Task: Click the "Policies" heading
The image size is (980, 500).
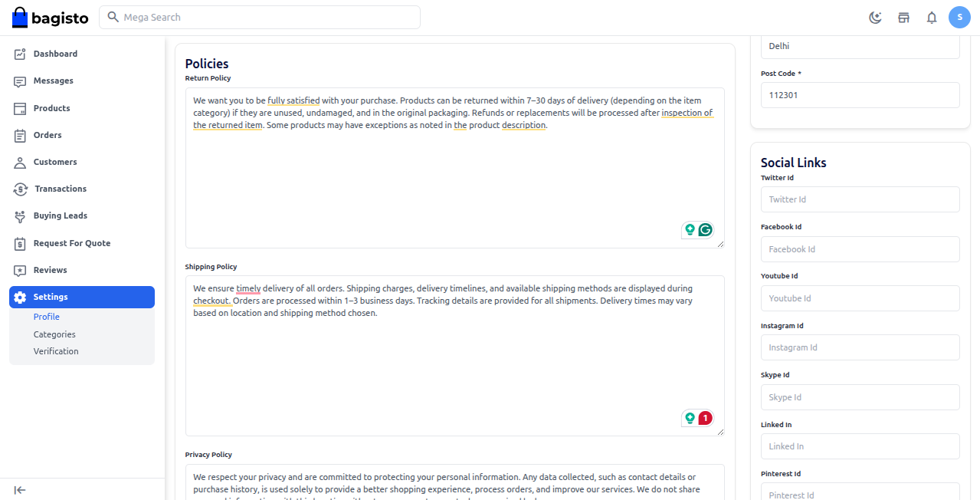Action: pos(207,64)
